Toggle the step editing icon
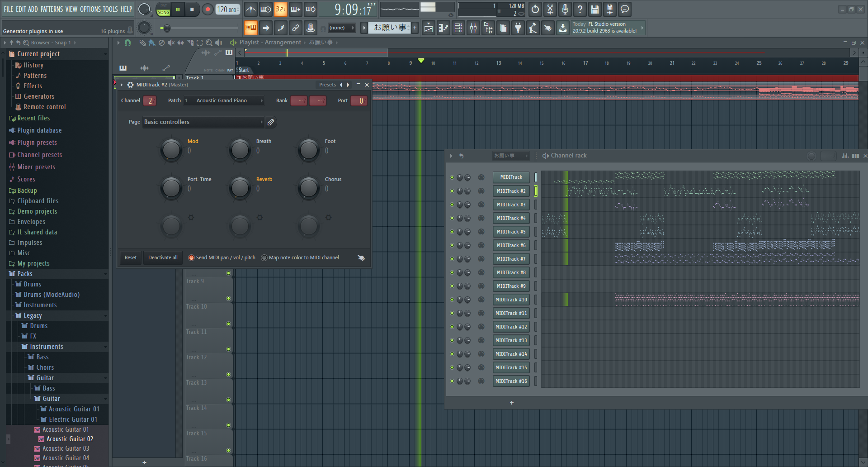The image size is (868, 467). tap(281, 28)
